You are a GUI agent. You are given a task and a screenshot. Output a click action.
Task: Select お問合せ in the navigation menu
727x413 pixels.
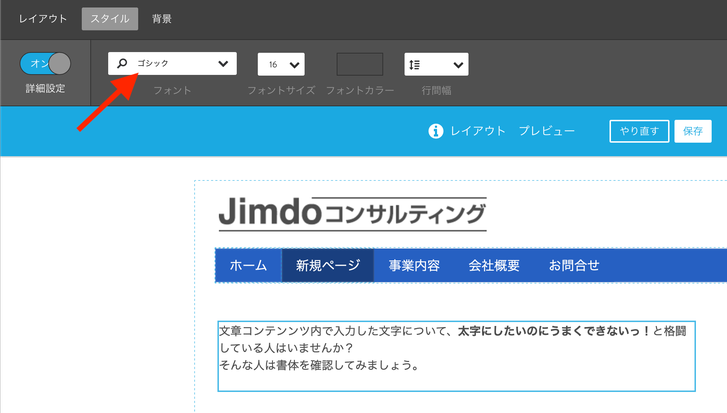coord(574,265)
